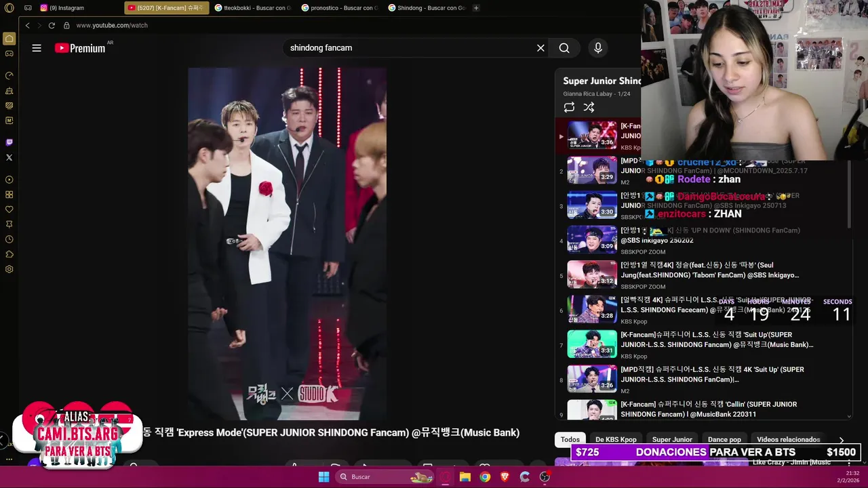Open sidebar Settings gear
The width and height of the screenshot is (868, 488).
[9, 269]
